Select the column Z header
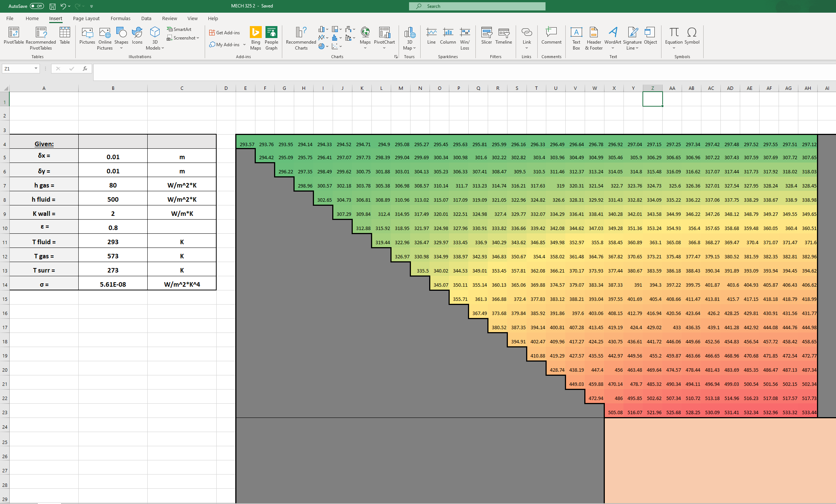The width and height of the screenshot is (836, 504). pos(653,88)
